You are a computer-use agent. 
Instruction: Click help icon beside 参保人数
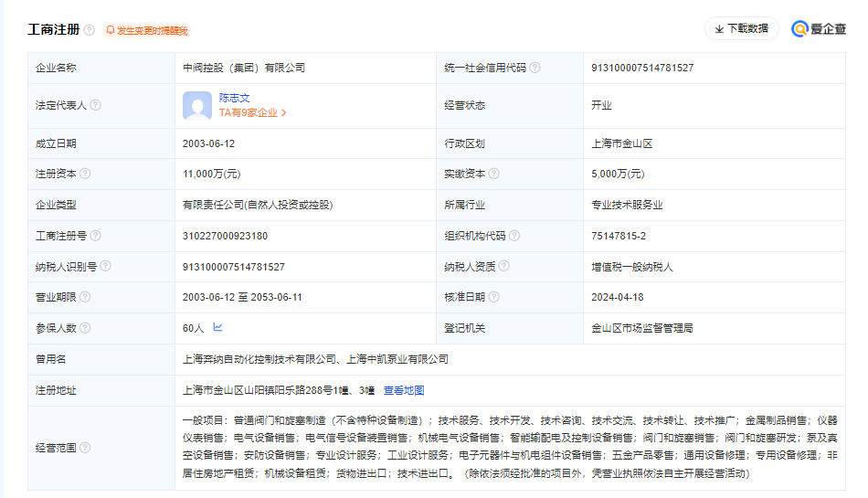point(85,328)
